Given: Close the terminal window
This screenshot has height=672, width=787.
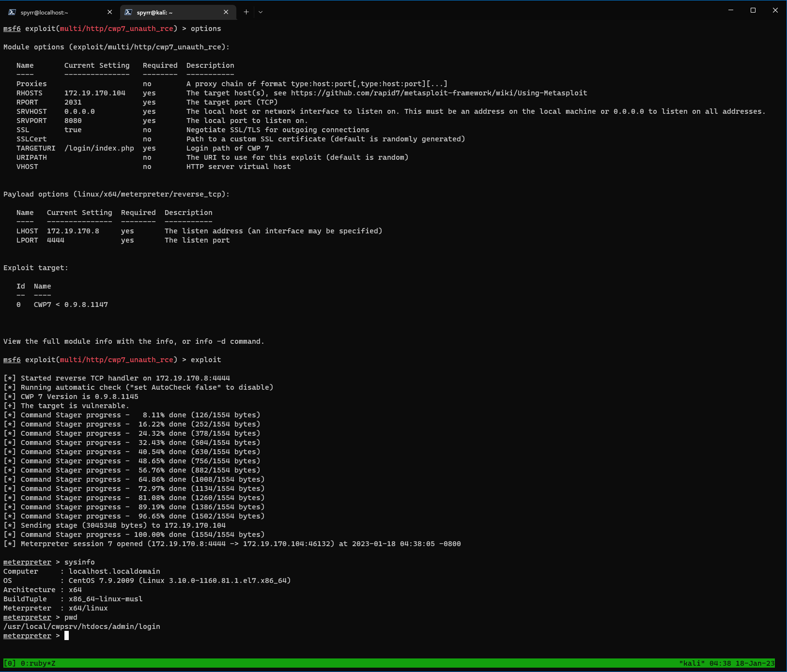Looking at the screenshot, I should pos(775,10).
